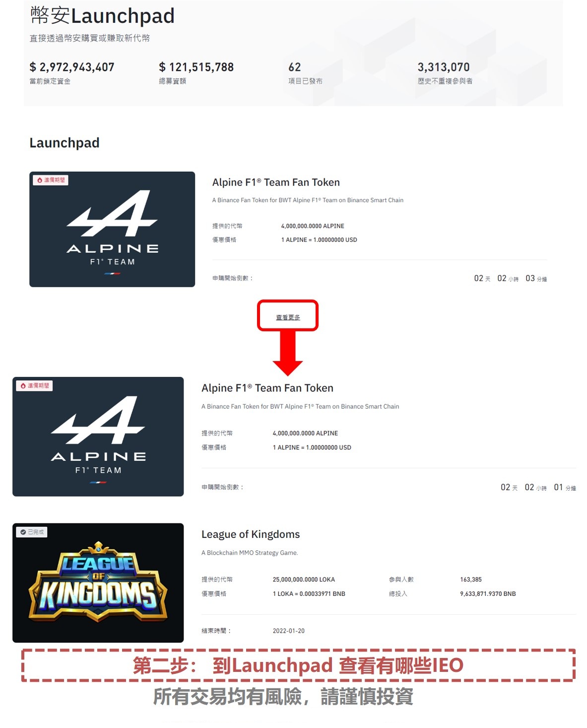Open the League of Kingdoms thumbnail

click(98, 583)
